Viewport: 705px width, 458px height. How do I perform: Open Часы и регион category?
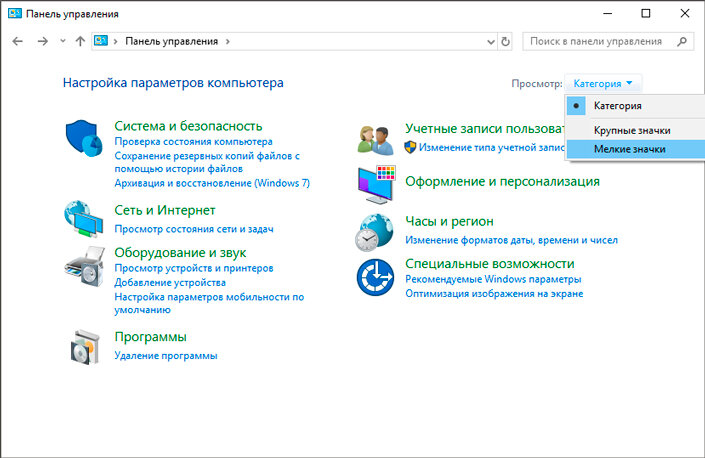point(449,221)
